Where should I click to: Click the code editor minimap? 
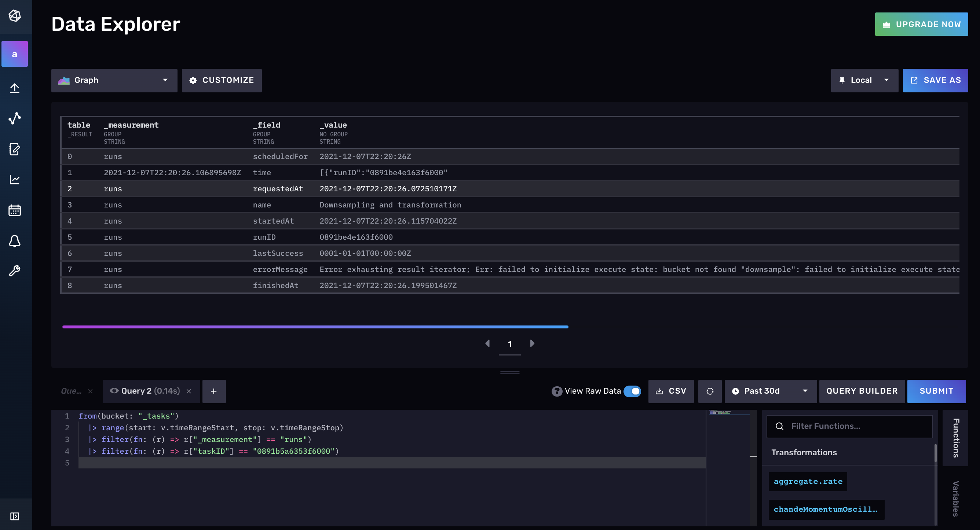[x=727, y=468]
